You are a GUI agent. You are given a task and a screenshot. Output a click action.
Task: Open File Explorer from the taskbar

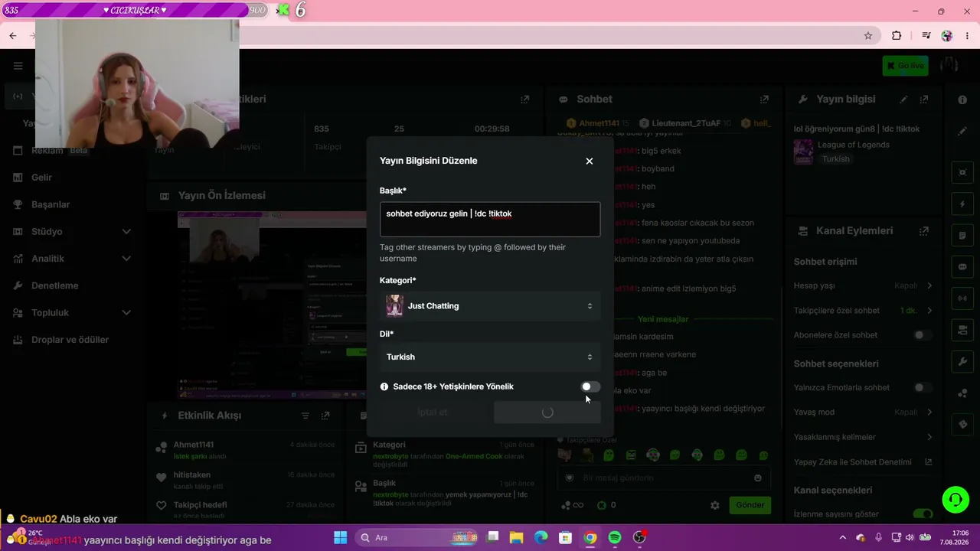click(x=517, y=538)
